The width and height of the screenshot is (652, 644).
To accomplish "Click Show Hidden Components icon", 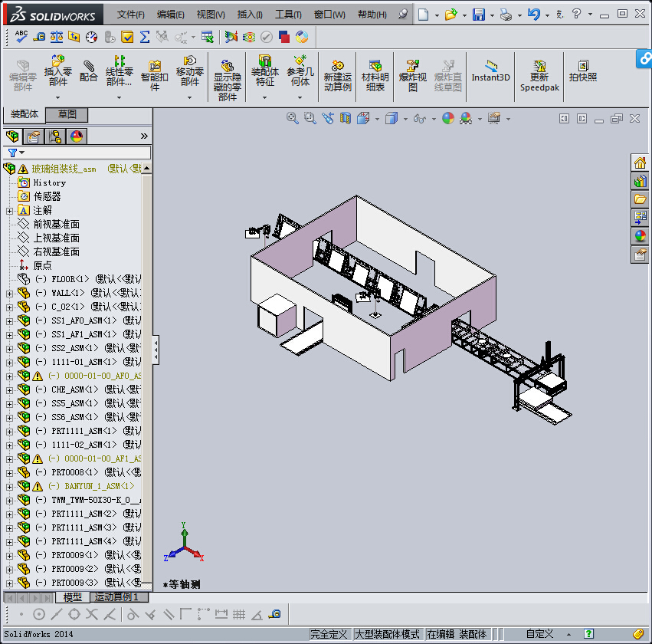I will 228,80.
